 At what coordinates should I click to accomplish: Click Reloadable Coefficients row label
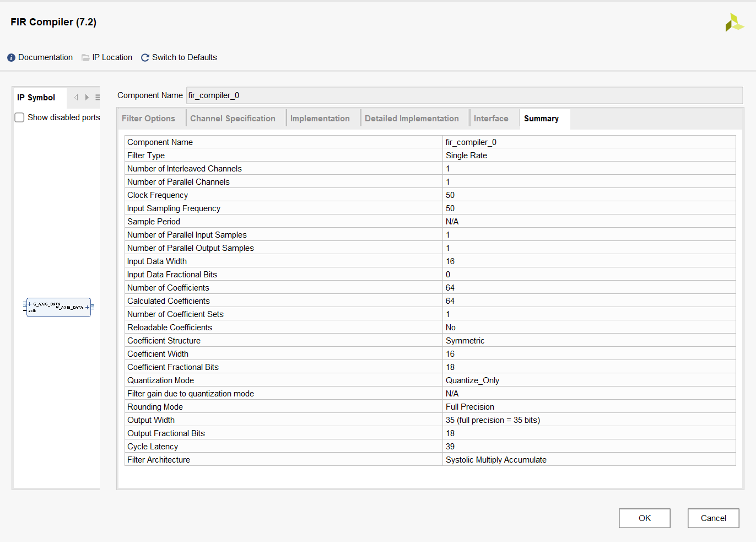pyautogui.click(x=170, y=328)
